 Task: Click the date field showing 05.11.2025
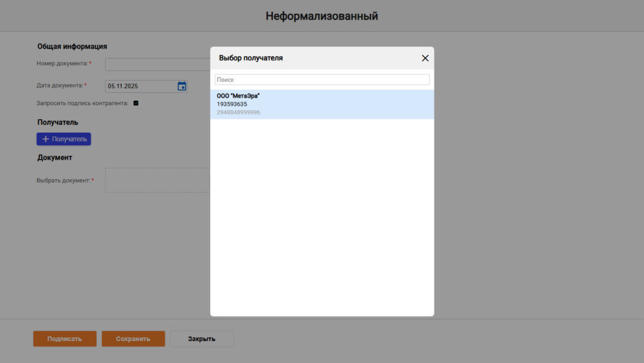pos(140,86)
